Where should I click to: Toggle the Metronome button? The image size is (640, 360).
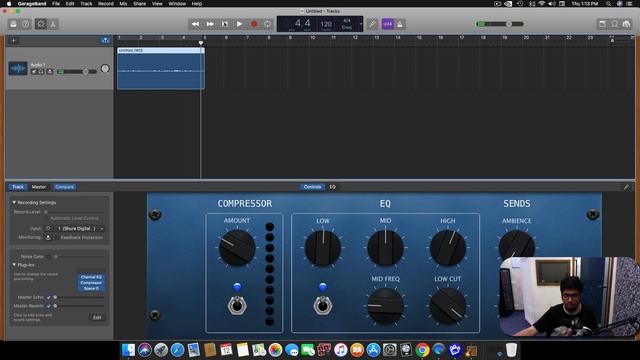(x=400, y=24)
